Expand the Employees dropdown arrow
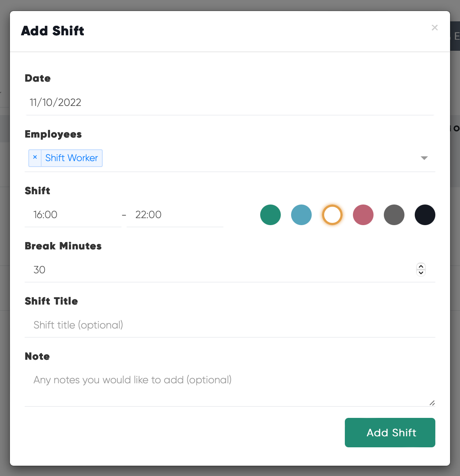Screen dimensions: 460x476 click(x=424, y=158)
